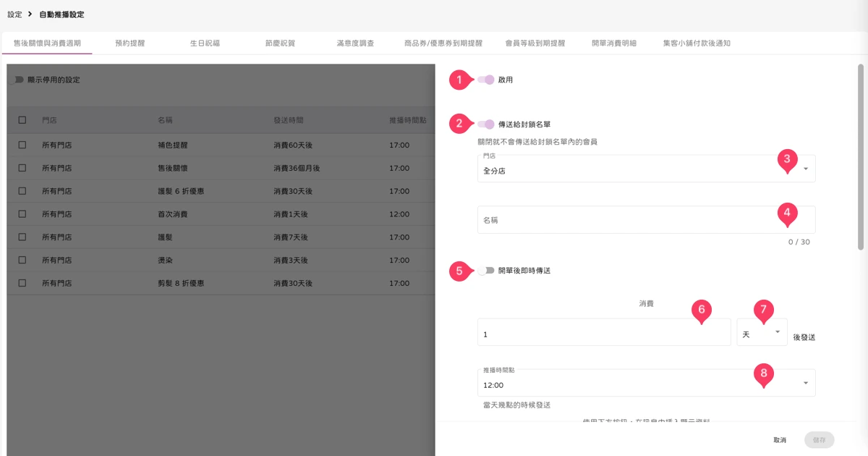This screenshot has height=456, width=868.
Task: Open the 推播時間點 12:00 dropdown
Action: coord(646,383)
